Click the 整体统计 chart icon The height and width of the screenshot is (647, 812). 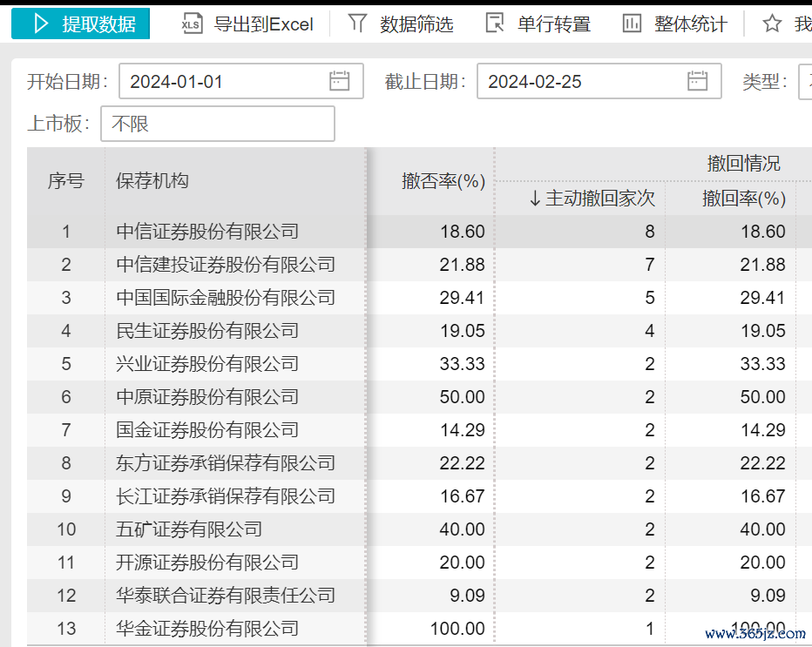(632, 24)
